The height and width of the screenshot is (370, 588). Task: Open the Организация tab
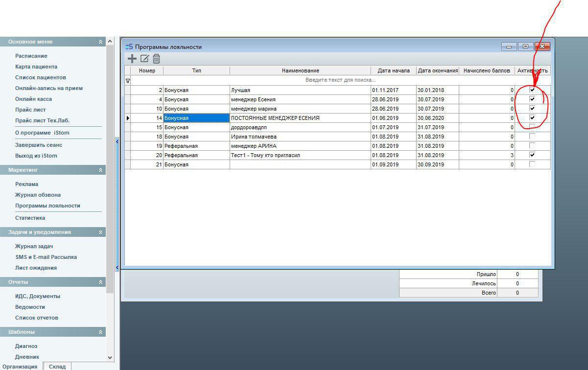20,366
